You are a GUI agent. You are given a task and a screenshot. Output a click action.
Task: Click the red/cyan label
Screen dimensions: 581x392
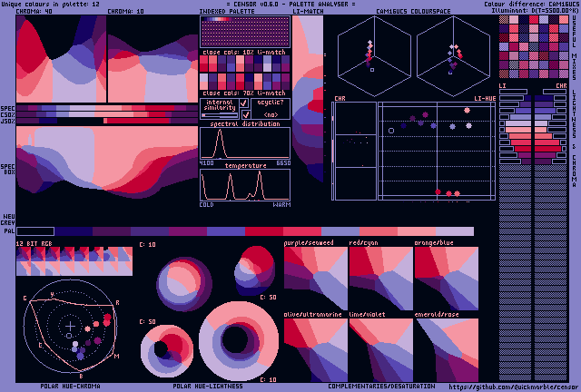363,242
